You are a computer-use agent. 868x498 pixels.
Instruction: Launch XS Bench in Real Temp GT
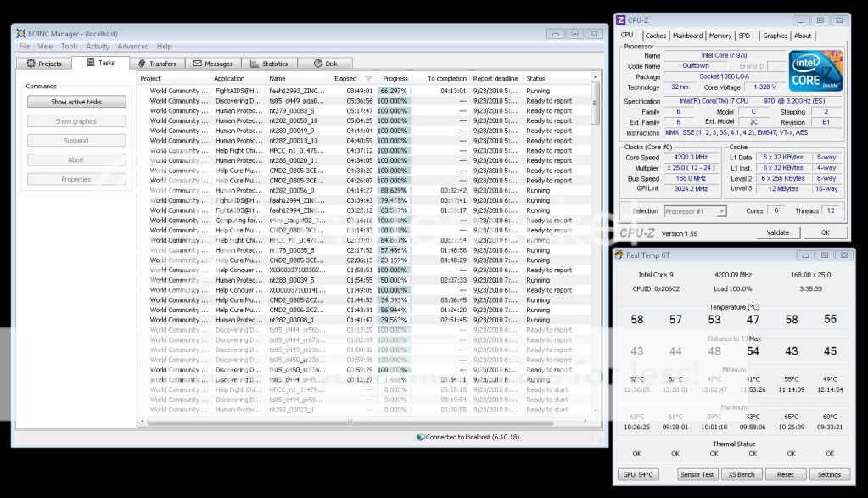click(x=742, y=475)
